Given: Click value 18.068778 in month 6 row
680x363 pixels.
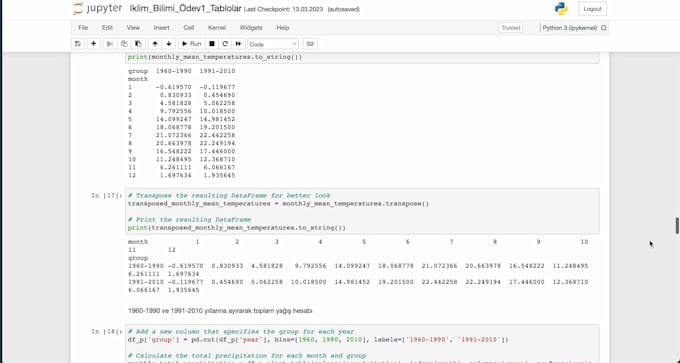Looking at the screenshot, I should point(173,128).
